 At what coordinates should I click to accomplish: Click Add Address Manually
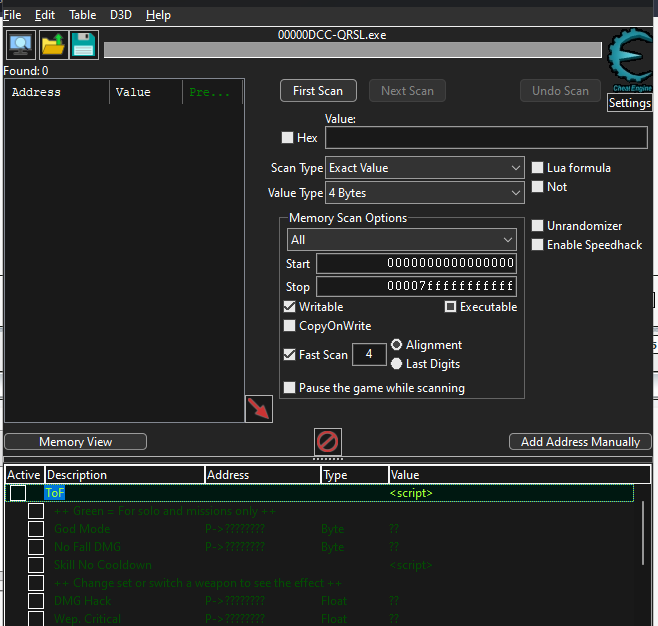pos(580,441)
